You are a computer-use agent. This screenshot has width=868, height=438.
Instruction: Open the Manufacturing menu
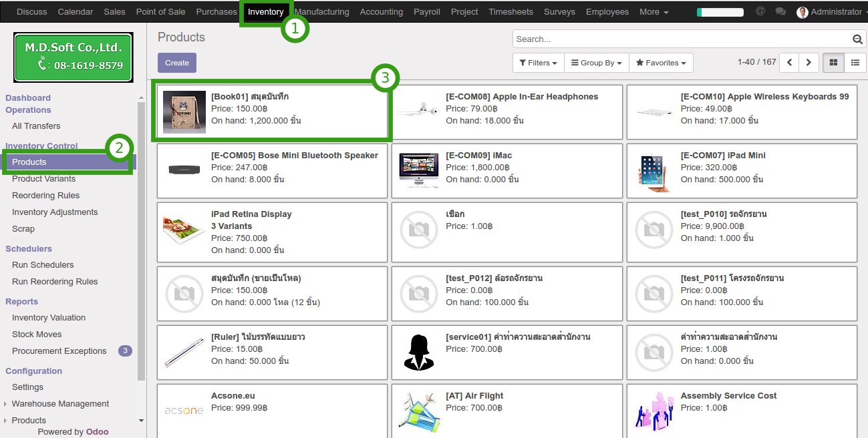tap(321, 12)
